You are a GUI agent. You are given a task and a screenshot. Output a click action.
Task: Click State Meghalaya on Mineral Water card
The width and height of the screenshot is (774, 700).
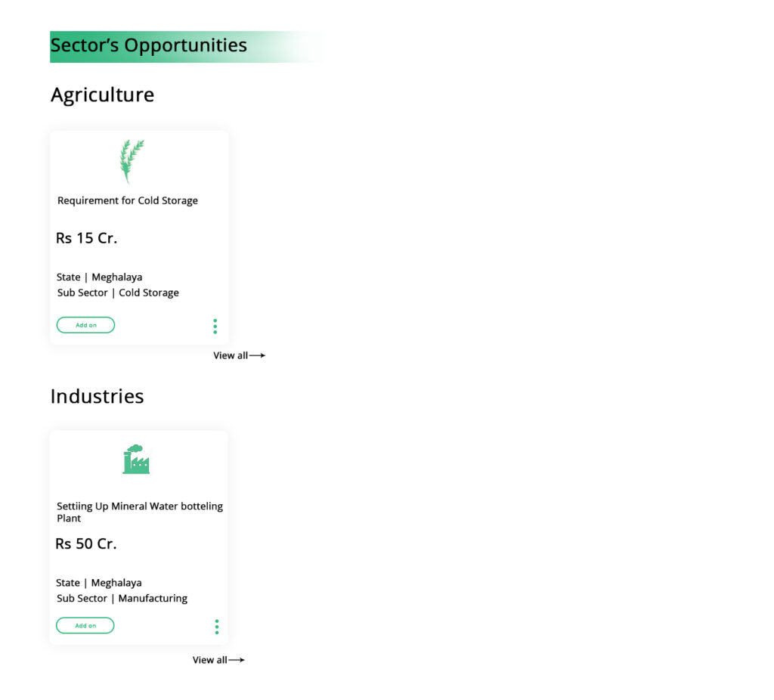pyautogui.click(x=98, y=583)
